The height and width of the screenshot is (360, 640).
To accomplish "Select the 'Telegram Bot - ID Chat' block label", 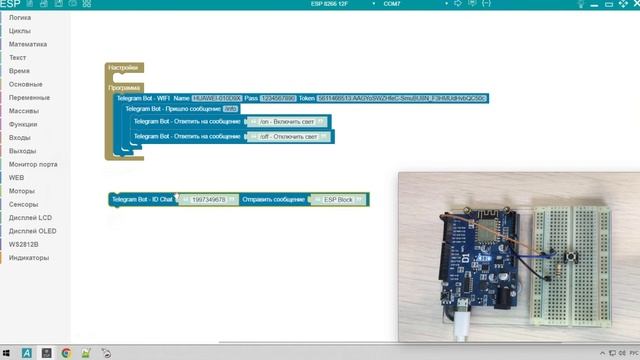I will tap(142, 200).
